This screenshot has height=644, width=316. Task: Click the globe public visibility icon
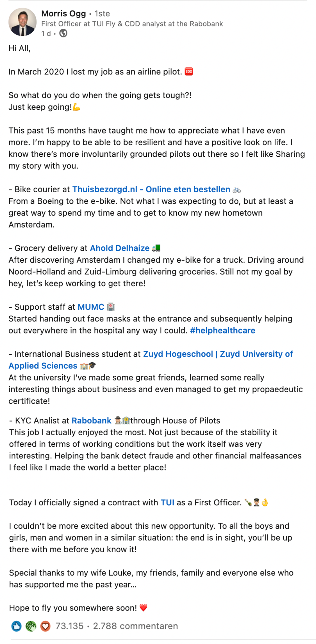[x=63, y=33]
